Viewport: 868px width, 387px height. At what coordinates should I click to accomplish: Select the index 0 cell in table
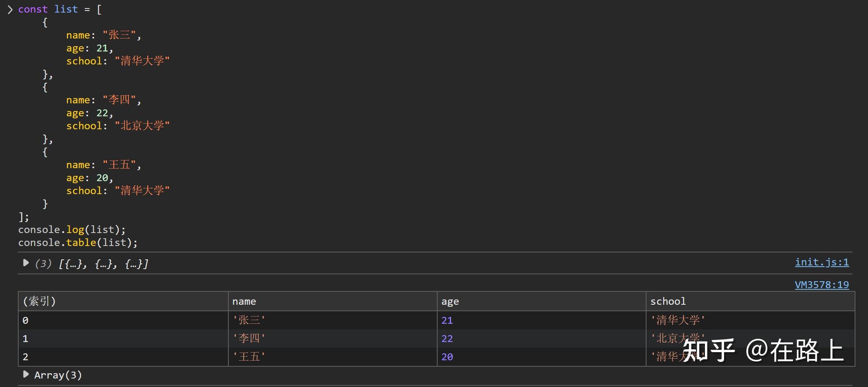[x=123, y=320]
